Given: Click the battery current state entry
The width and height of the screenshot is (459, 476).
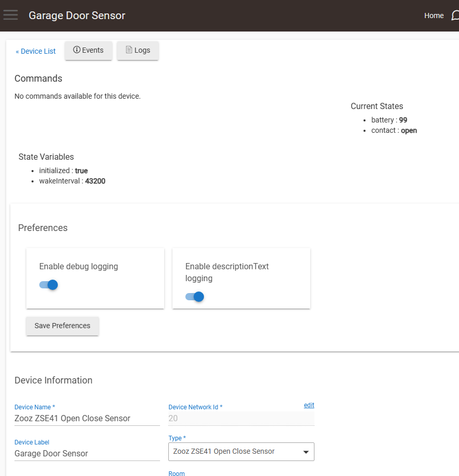Looking at the screenshot, I should coord(389,120).
